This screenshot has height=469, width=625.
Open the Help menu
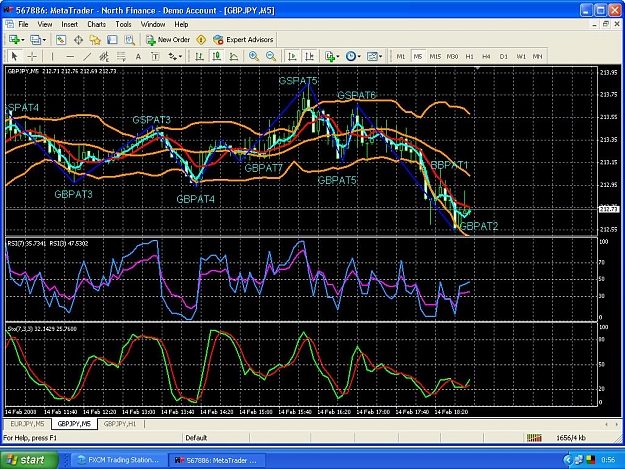pyautogui.click(x=181, y=24)
